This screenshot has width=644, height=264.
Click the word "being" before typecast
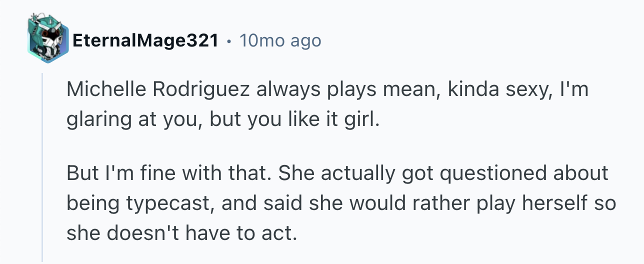click(x=90, y=204)
